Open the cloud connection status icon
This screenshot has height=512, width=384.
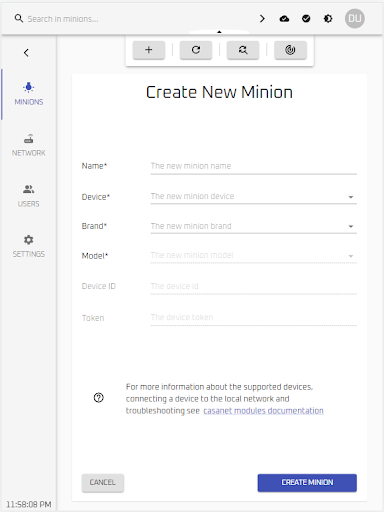[284, 19]
